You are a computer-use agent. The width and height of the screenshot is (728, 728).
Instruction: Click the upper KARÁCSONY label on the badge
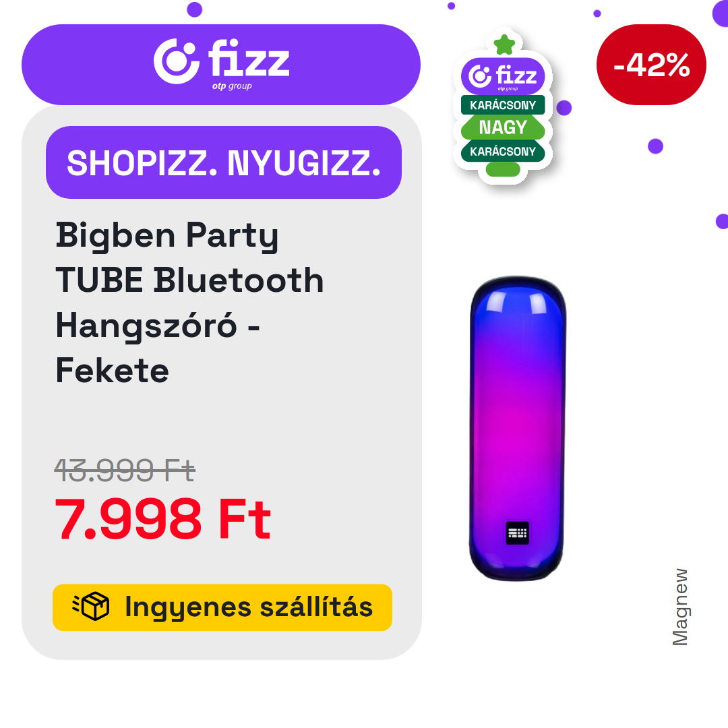pyautogui.click(x=503, y=105)
